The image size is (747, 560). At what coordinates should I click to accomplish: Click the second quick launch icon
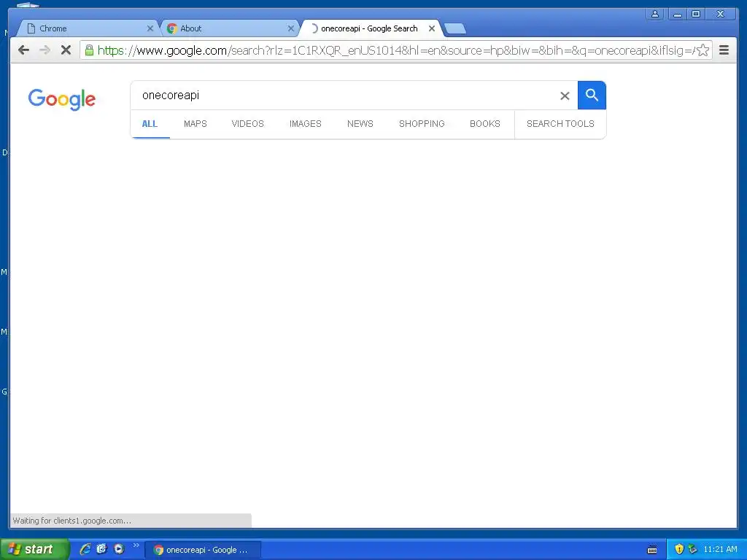tap(102, 549)
